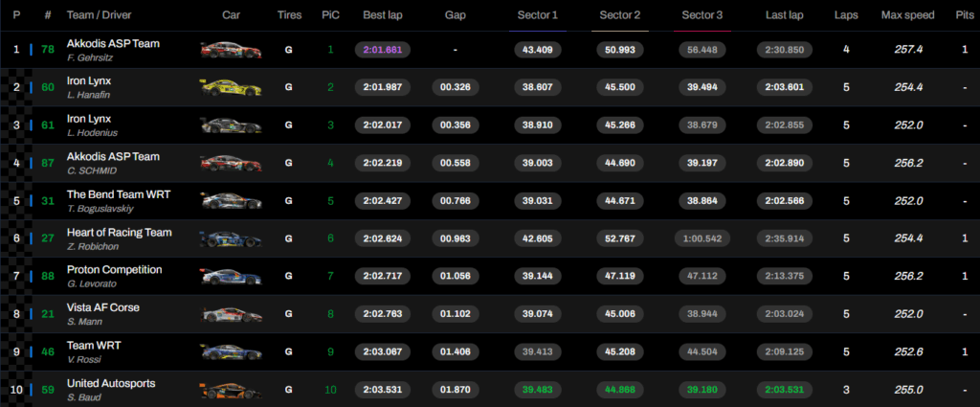Sort by Sector 3 column header
The height and width of the screenshot is (407, 980).
point(702,15)
